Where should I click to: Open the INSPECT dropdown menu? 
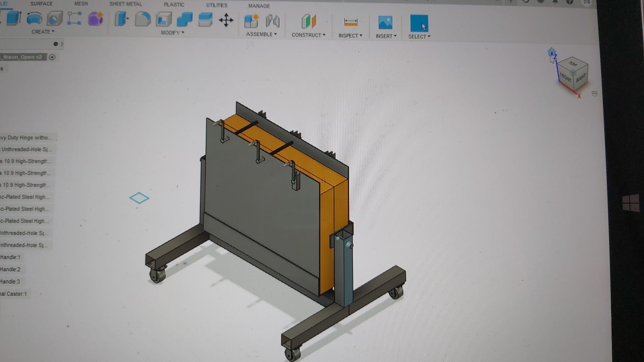(x=350, y=36)
